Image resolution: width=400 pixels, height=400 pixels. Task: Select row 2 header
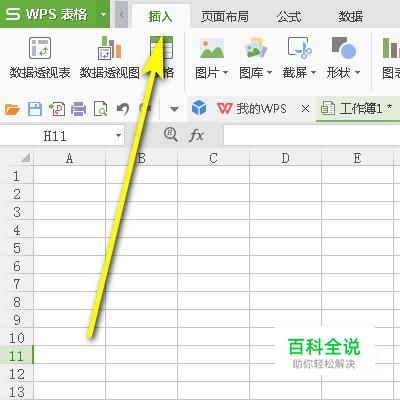(16, 194)
